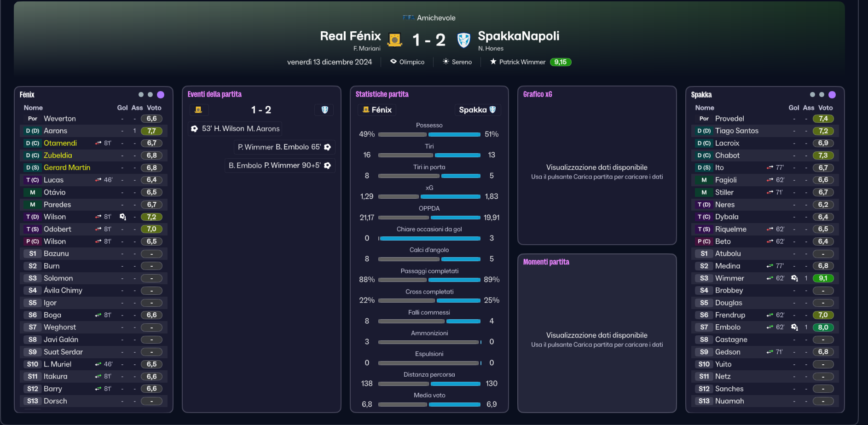Select the first grey dot in Fenix panel

point(141,95)
